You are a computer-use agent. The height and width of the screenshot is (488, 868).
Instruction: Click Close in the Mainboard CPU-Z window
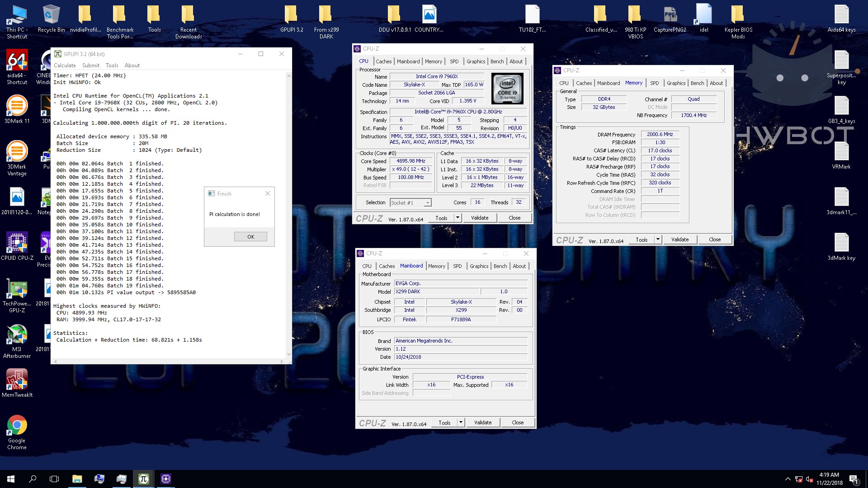point(518,422)
